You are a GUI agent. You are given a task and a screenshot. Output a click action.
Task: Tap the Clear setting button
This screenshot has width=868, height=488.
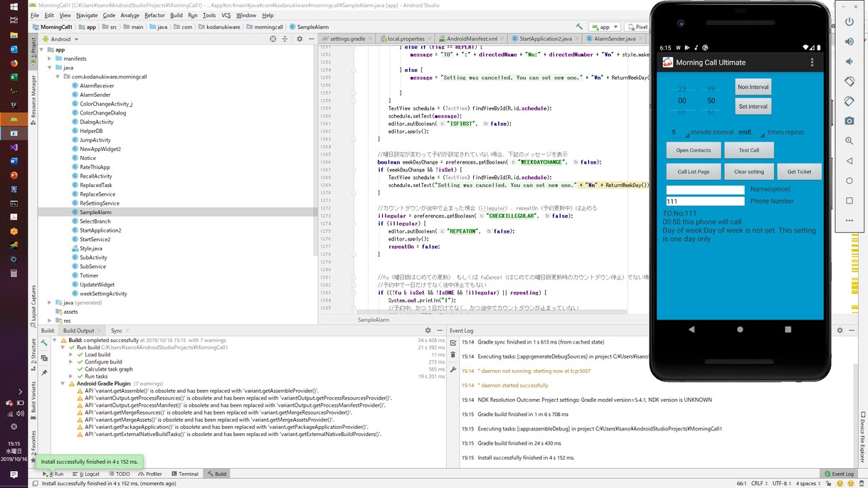(x=749, y=171)
